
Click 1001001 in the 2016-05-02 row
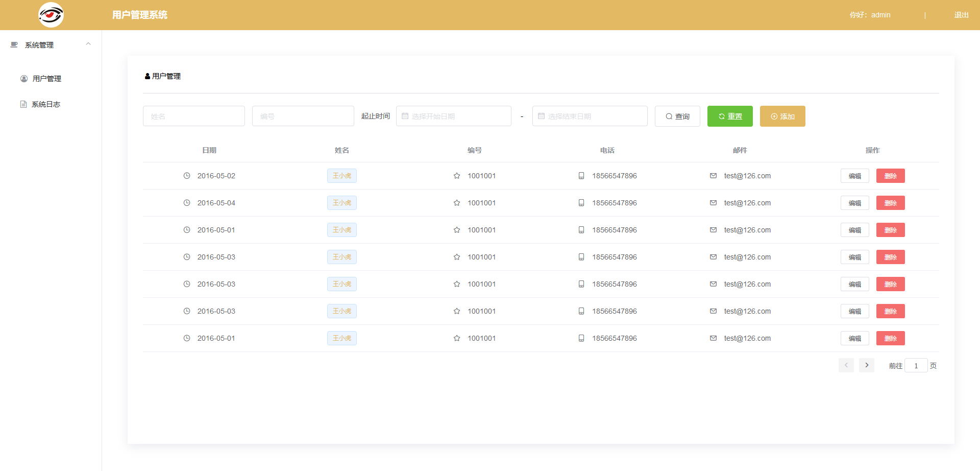[x=482, y=176]
